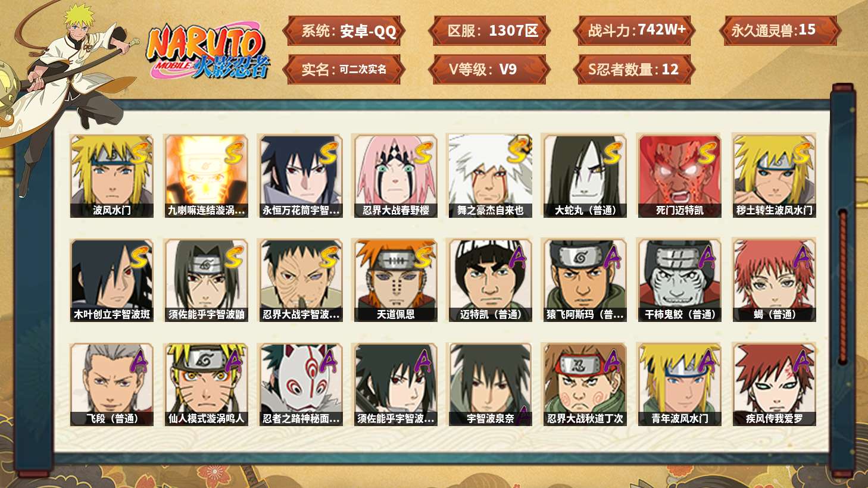This screenshot has height=488, width=868.
Task: Select the 迈特凯（普通） A-rank portrait
Action: tap(490, 280)
